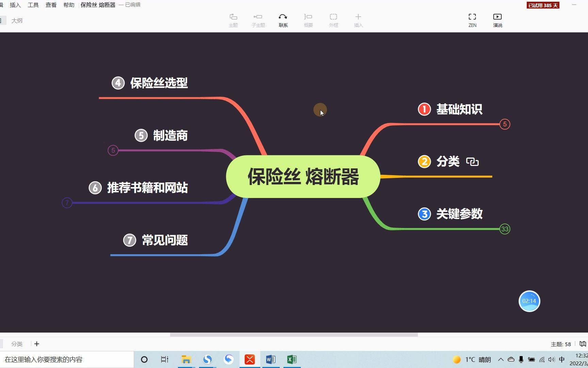The image size is (588, 368).
Task: Select the 推荐书籍和网站 topic
Action: click(x=148, y=187)
